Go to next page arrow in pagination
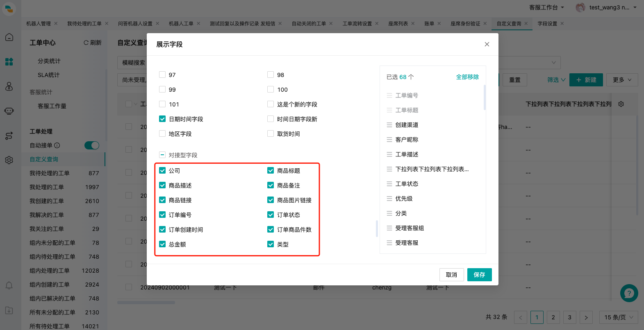This screenshot has height=330, width=644. click(x=586, y=317)
